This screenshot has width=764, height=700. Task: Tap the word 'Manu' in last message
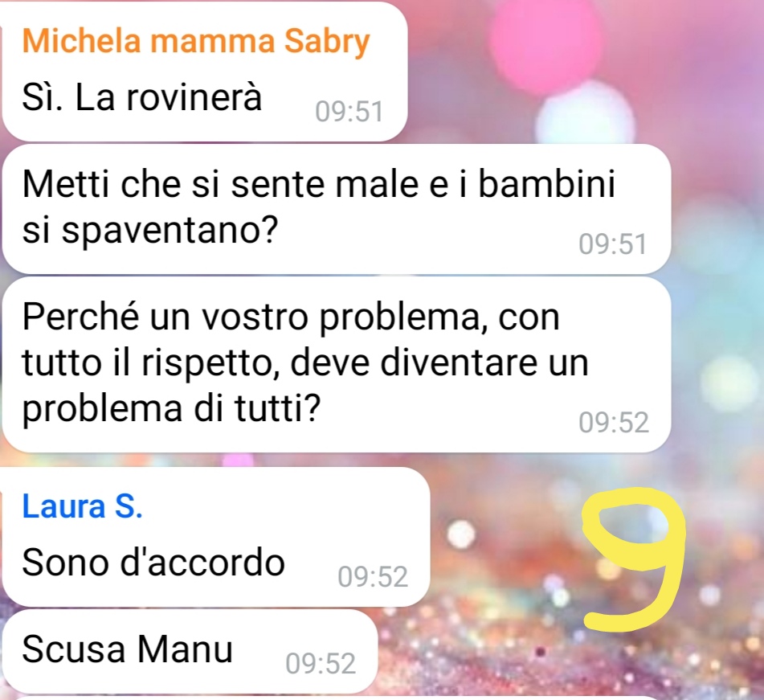coord(185,650)
